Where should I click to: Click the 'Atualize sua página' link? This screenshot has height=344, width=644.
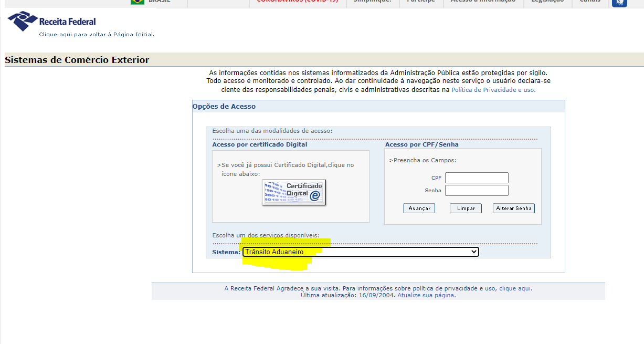coord(426,295)
